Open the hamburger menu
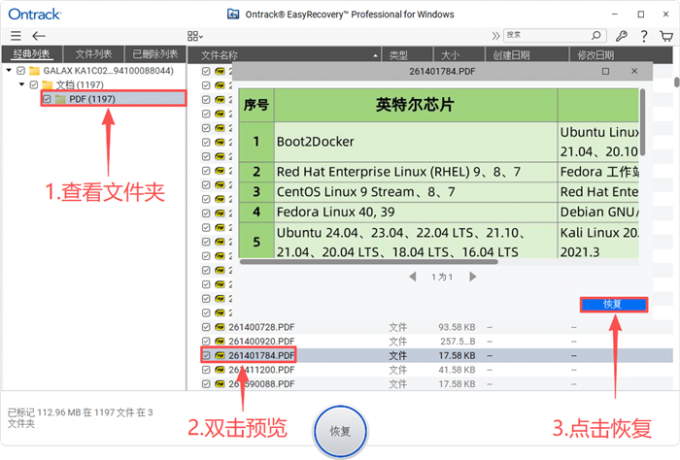The height and width of the screenshot is (460, 680). coord(16,36)
